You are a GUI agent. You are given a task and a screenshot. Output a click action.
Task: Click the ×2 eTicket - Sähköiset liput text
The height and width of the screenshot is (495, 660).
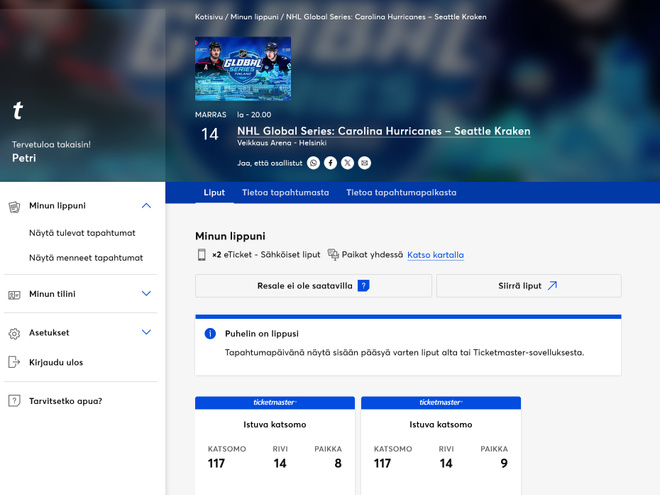pyautogui.click(x=266, y=255)
